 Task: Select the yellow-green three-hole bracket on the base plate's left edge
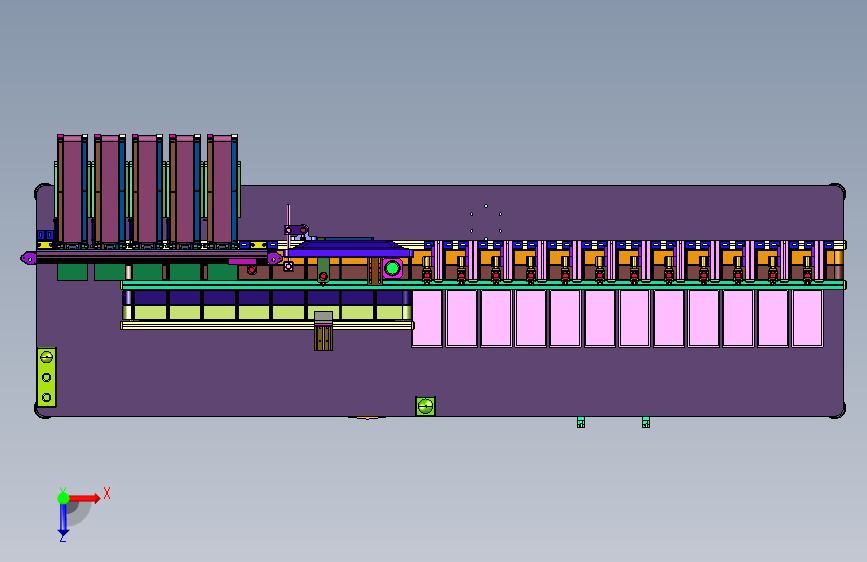click(x=46, y=377)
